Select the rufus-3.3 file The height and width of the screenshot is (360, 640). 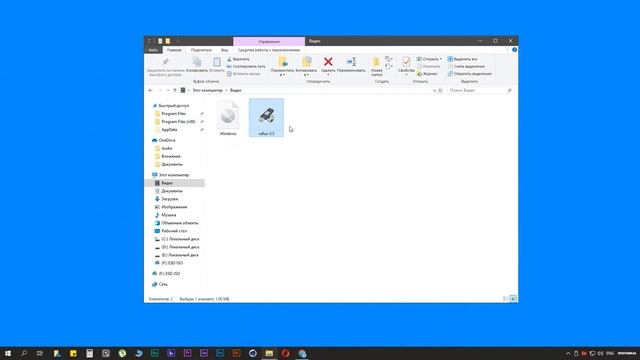pyautogui.click(x=266, y=118)
